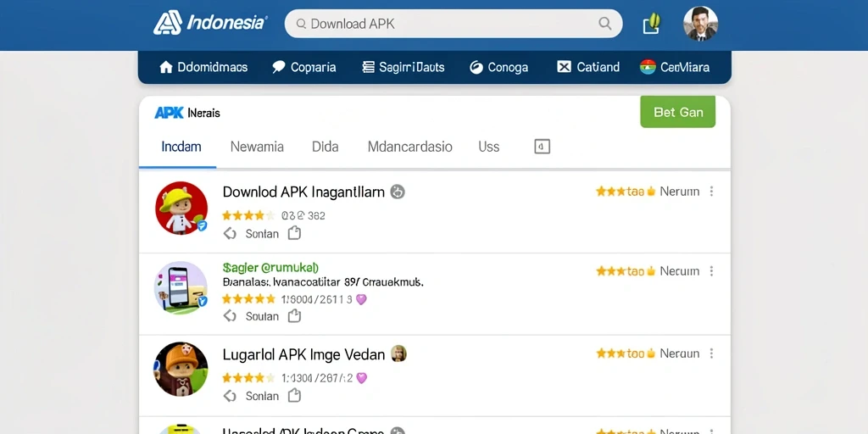This screenshot has width=868, height=434.
Task: Click the green Bet Gan button
Action: point(678,112)
